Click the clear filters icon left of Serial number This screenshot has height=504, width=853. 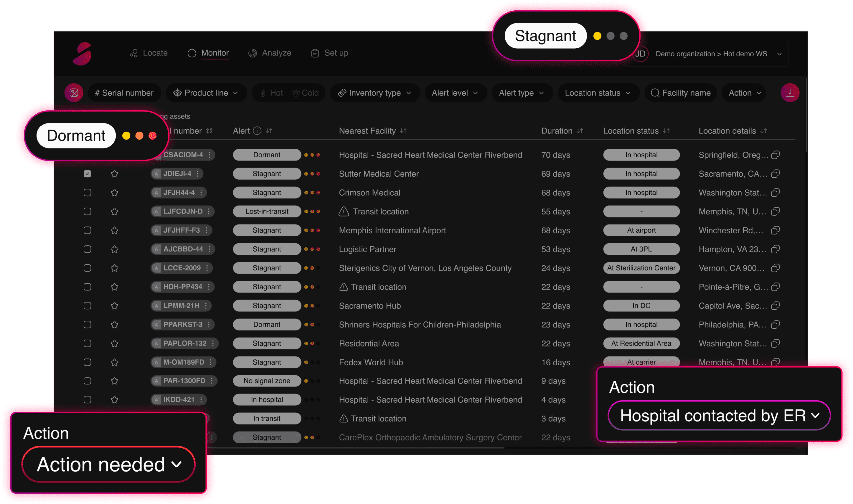click(74, 93)
